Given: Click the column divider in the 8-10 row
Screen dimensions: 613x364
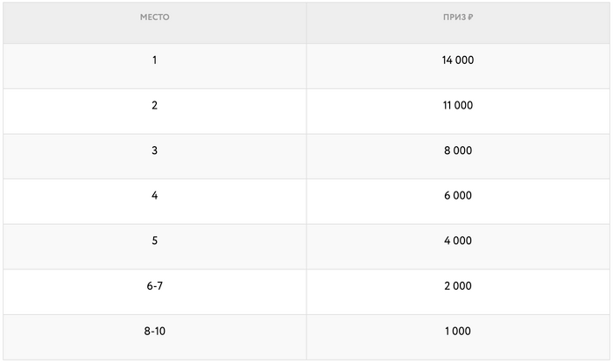Looking at the screenshot, I should [x=306, y=337].
